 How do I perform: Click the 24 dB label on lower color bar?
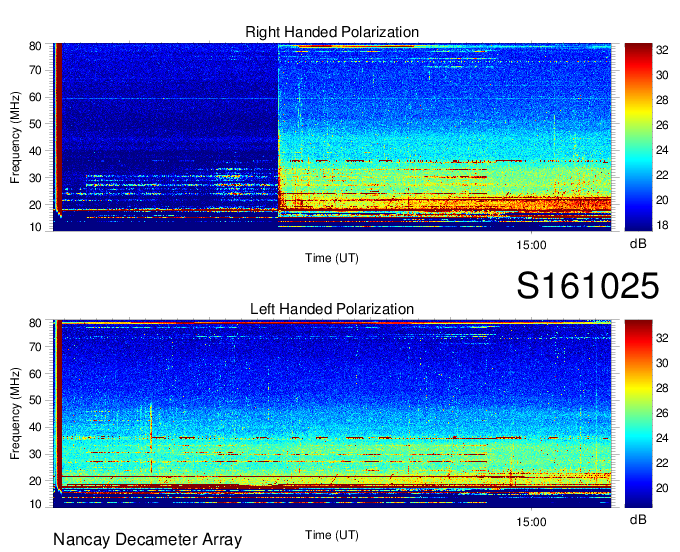pyautogui.click(x=662, y=438)
